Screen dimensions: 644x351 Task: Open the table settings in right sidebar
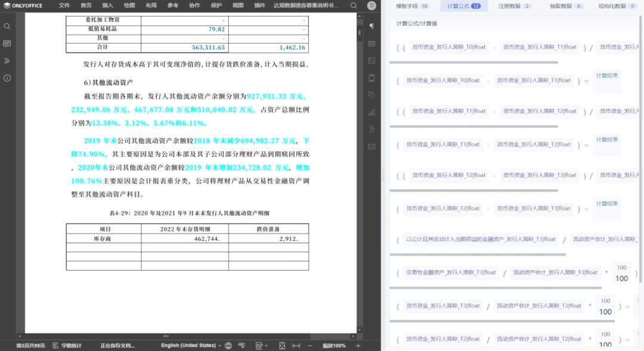coord(371,44)
